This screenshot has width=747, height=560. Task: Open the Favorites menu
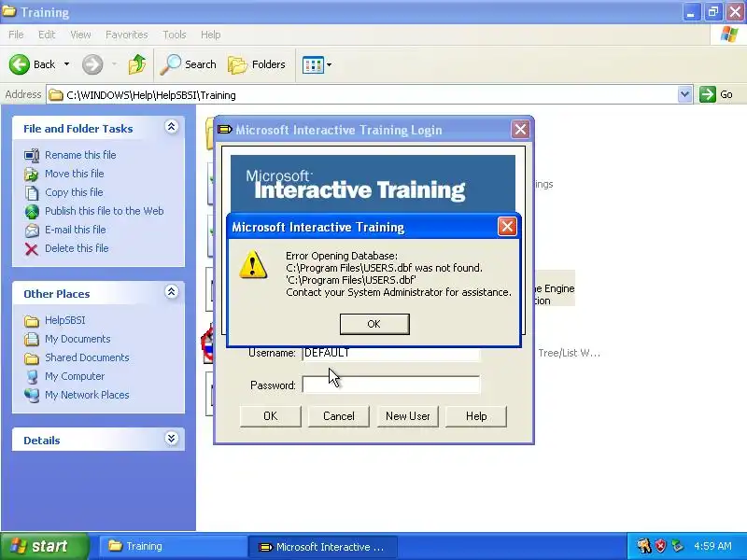tap(127, 35)
